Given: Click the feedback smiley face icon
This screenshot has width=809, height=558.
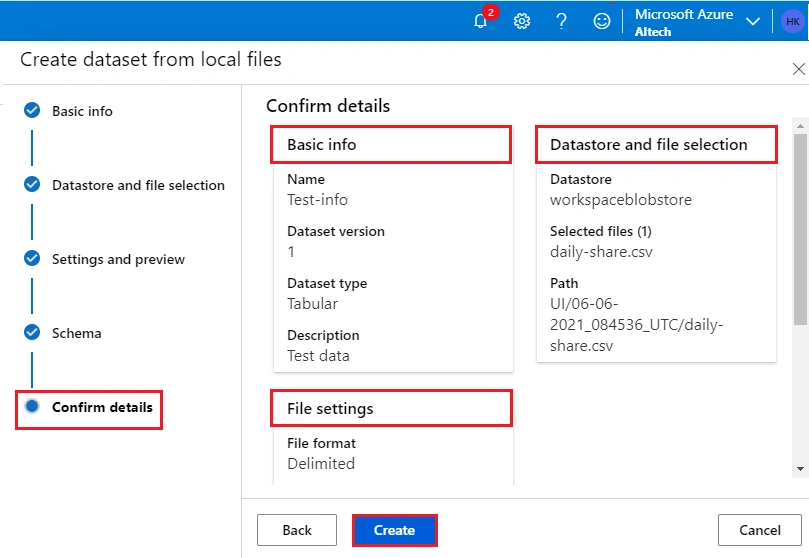Looking at the screenshot, I should pos(602,21).
